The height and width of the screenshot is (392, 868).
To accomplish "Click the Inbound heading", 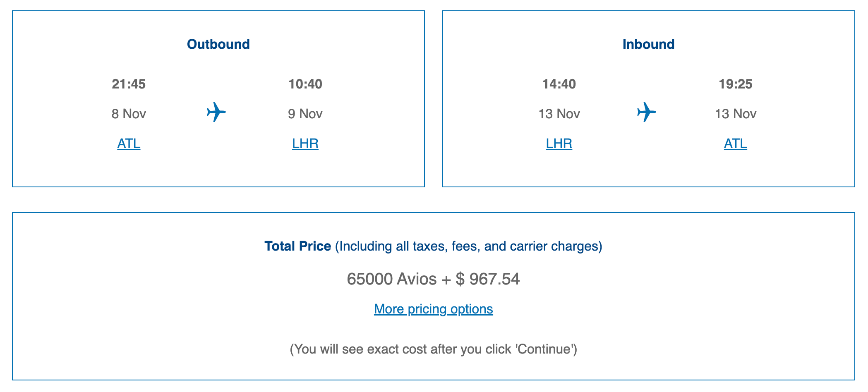I will click(x=649, y=44).
